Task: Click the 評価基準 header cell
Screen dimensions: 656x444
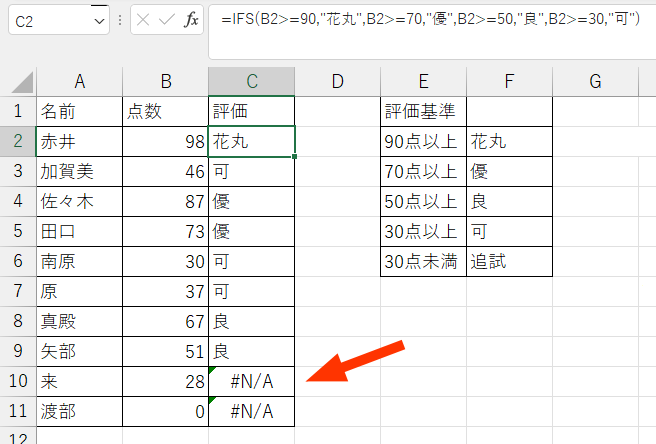Action: pos(423,111)
